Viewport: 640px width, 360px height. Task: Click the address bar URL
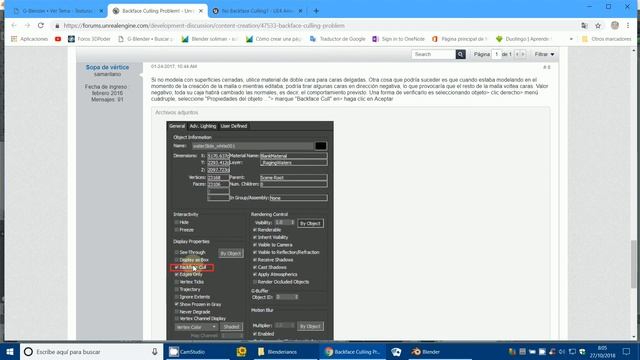pyautogui.click(x=204, y=26)
